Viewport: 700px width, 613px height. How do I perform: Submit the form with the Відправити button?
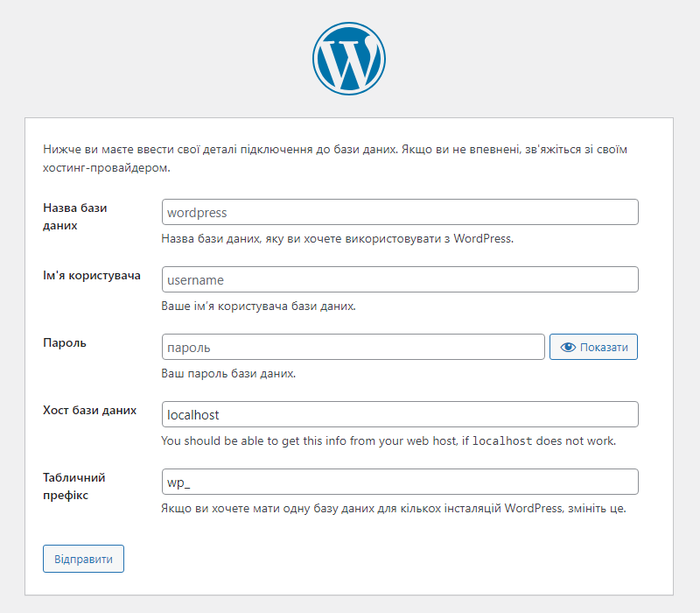83,559
